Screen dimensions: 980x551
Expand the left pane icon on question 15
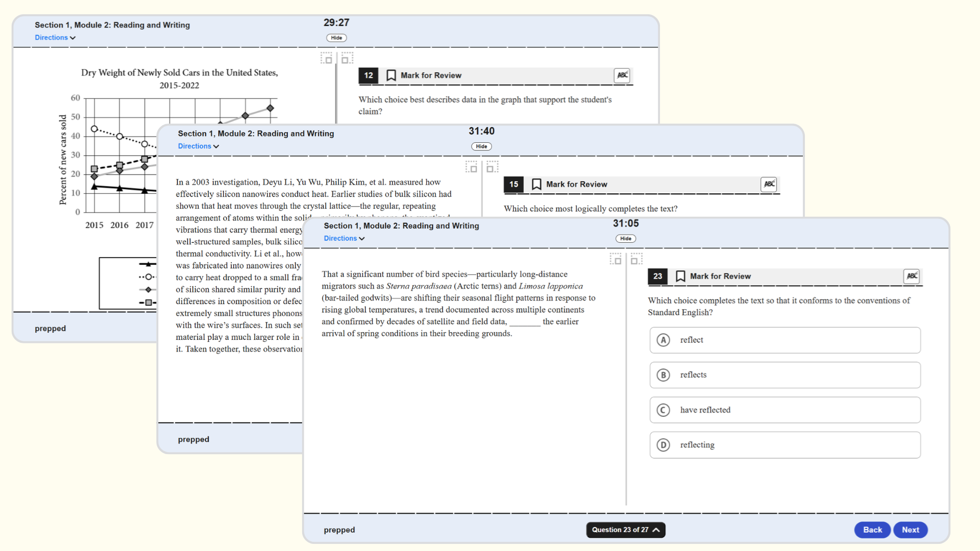[x=471, y=167]
